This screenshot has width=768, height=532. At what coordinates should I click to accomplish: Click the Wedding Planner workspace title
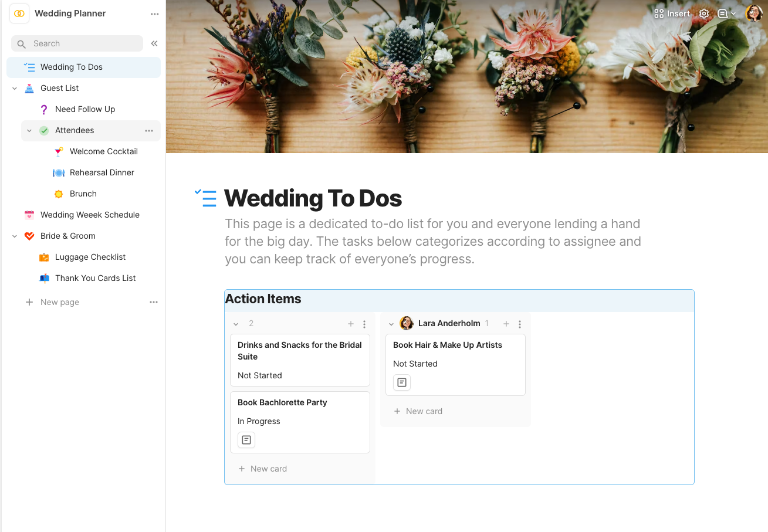coord(70,13)
